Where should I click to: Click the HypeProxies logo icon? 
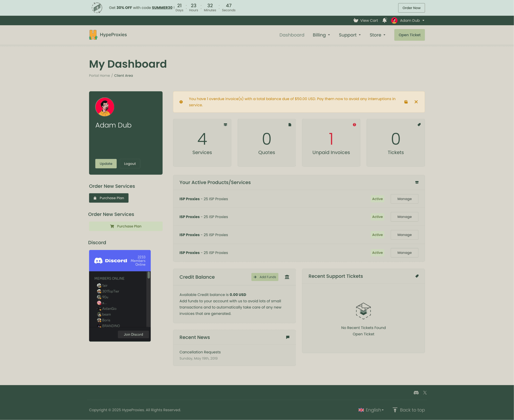pyautogui.click(x=93, y=34)
